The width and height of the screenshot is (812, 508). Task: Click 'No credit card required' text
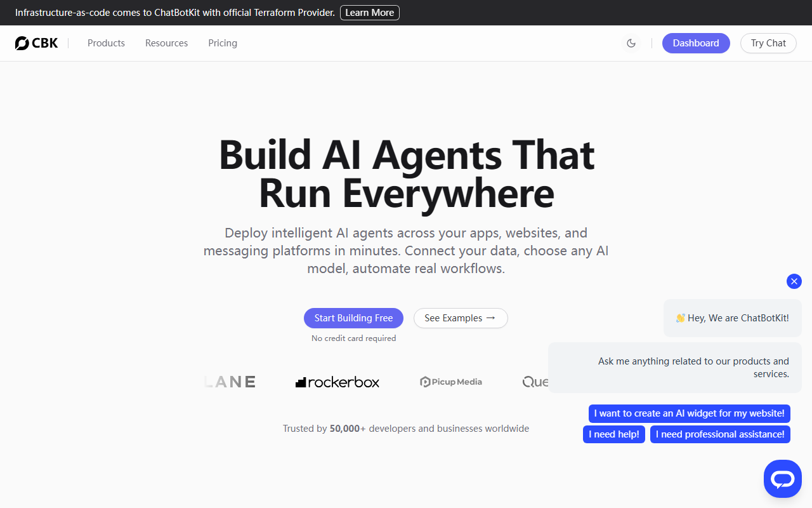pos(353,338)
